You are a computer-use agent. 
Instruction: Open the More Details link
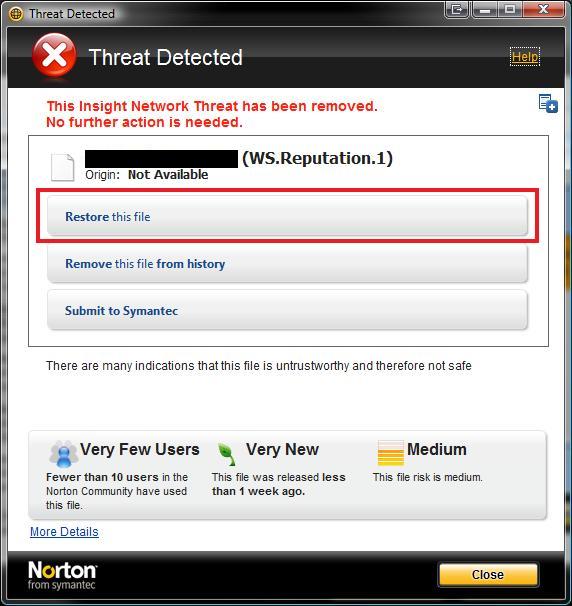pos(64,532)
